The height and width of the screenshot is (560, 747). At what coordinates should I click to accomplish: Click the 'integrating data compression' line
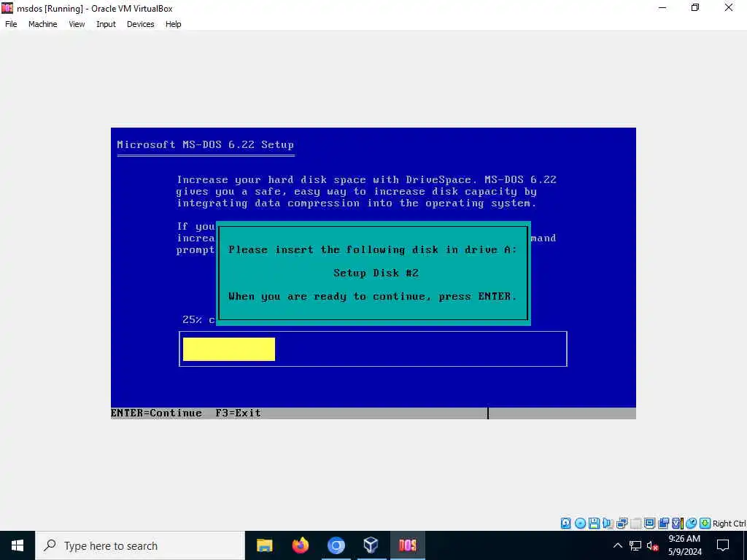356,203
